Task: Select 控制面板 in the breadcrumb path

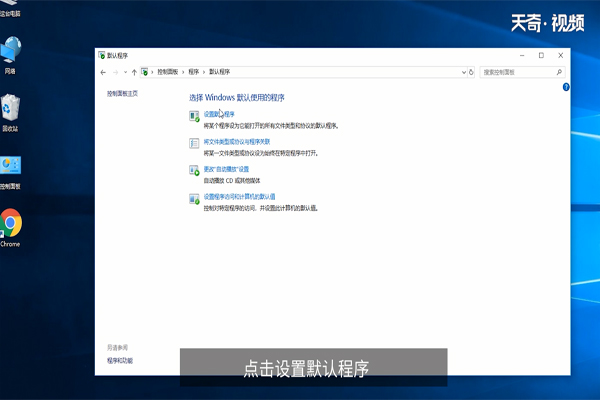Action: 168,72
